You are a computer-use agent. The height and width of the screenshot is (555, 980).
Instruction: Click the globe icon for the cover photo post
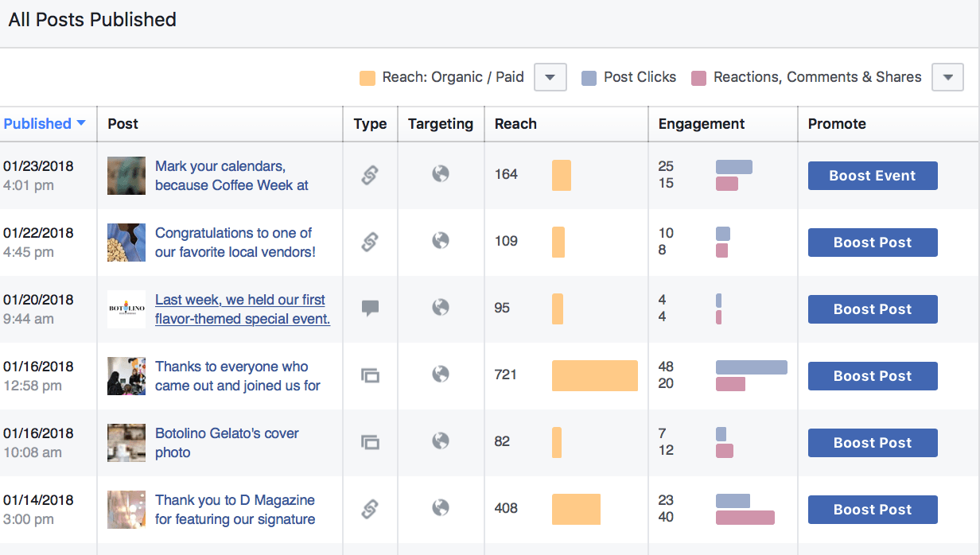pyautogui.click(x=441, y=442)
